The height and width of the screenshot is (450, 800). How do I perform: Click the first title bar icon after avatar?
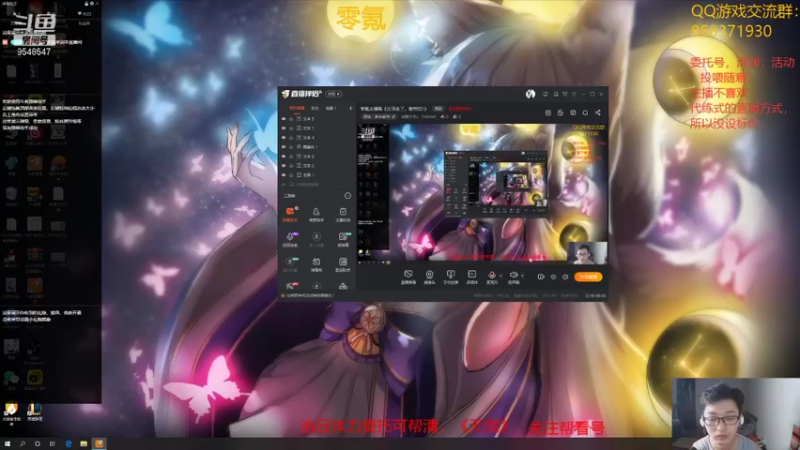click(x=545, y=94)
